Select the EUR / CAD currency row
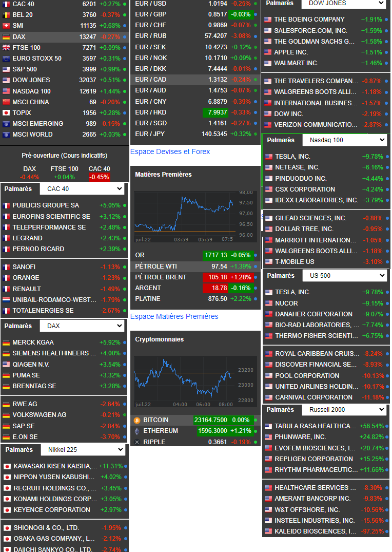 [195, 80]
